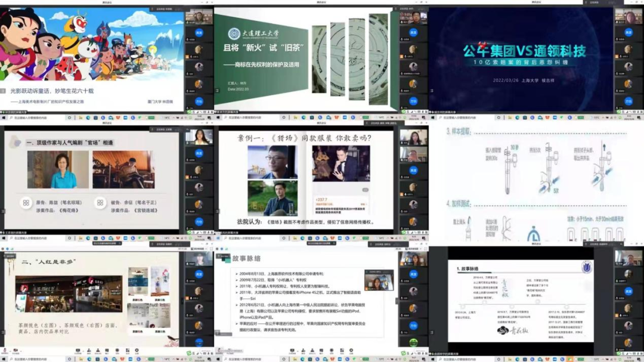
Task: Click the four-square icon beside 原告:陈喆
Action: [x=26, y=203]
